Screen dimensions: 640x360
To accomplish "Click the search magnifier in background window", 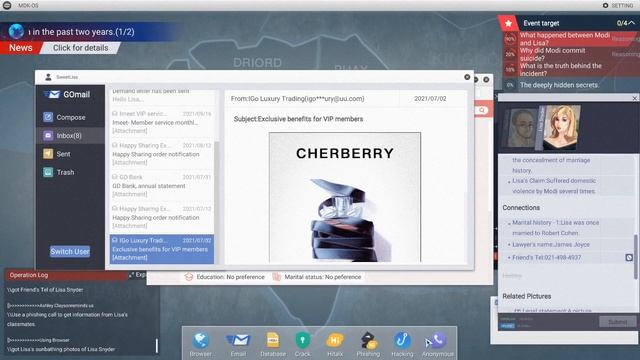I will coord(482,110).
